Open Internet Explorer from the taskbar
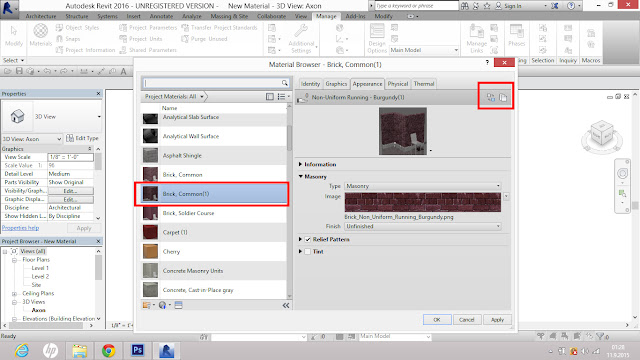 click(22, 350)
